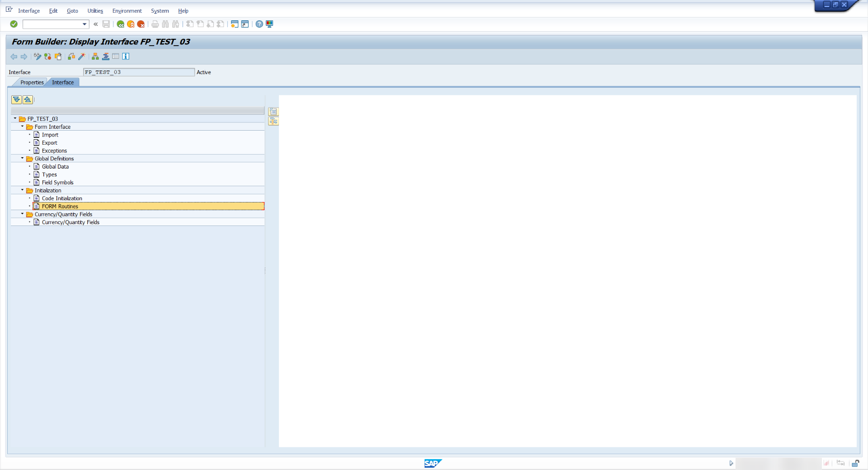Click the Previous Page icon
The height and width of the screenshot is (470, 868).
pyautogui.click(x=200, y=24)
